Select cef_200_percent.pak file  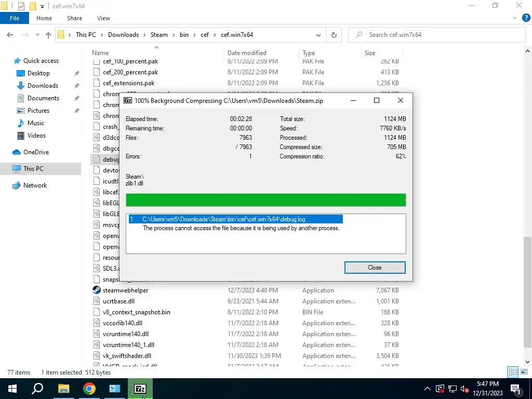click(130, 72)
